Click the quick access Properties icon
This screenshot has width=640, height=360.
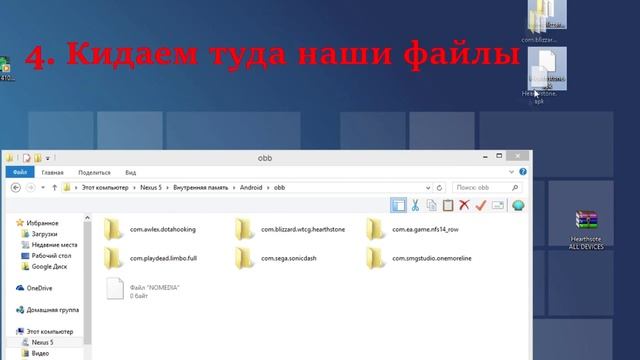click(x=27, y=158)
